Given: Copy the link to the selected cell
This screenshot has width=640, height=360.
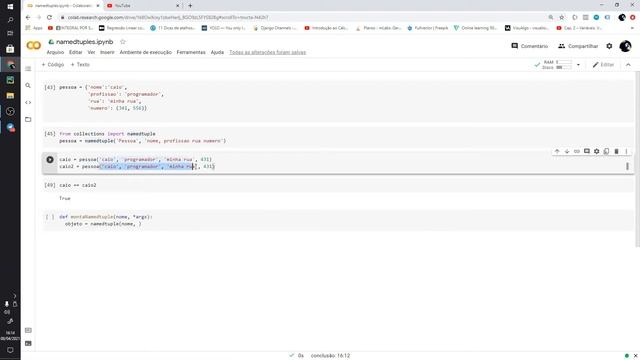Looking at the screenshot, I should 577,151.
